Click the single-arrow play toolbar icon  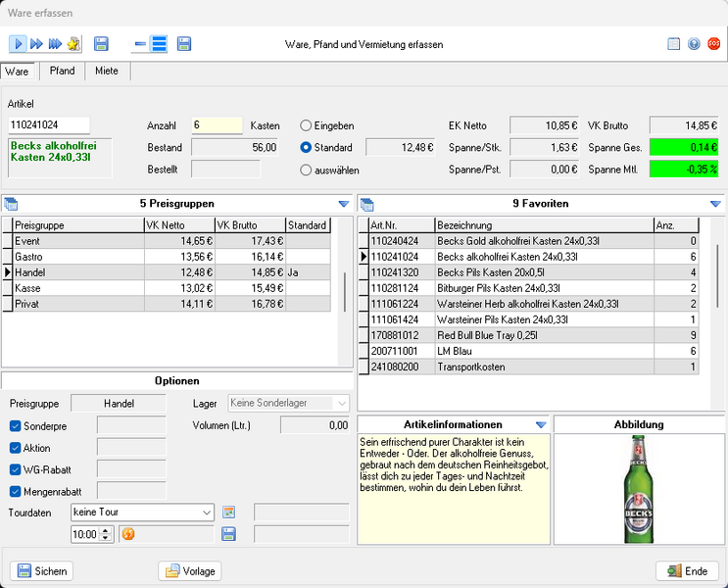tap(18, 44)
